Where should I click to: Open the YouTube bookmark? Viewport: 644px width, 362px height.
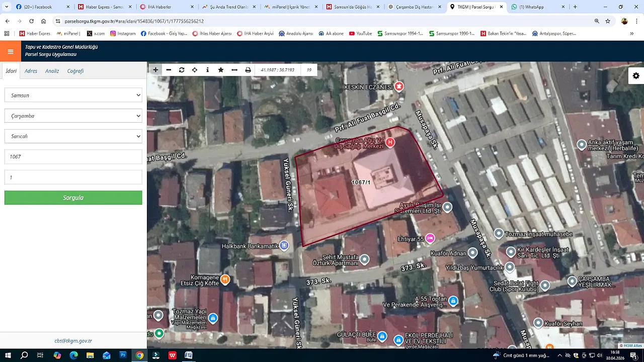[x=360, y=34]
